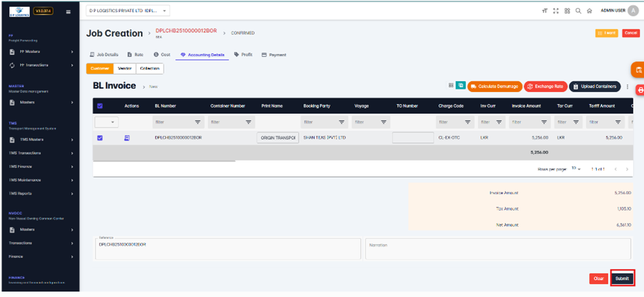The width and height of the screenshot is (644, 297).
Task: Click the hamburger menu icon beside logo
Action: (68, 12)
